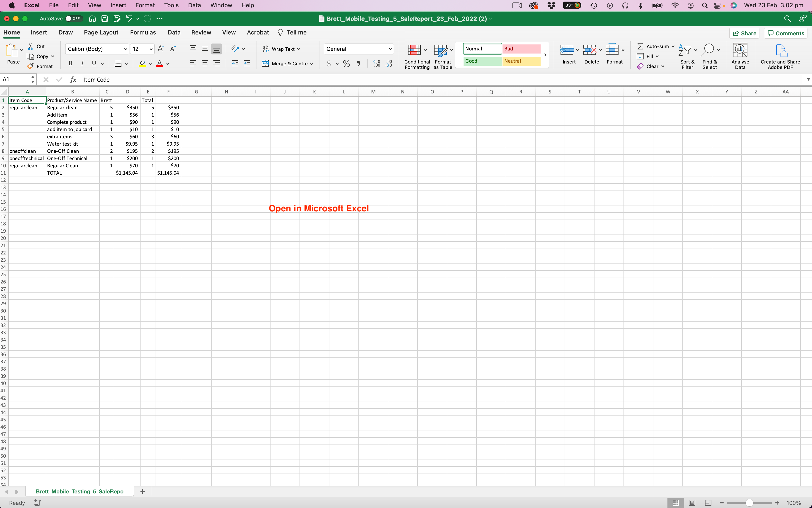
Task: Click the Dropbox menu bar icon
Action: (x=551, y=5)
